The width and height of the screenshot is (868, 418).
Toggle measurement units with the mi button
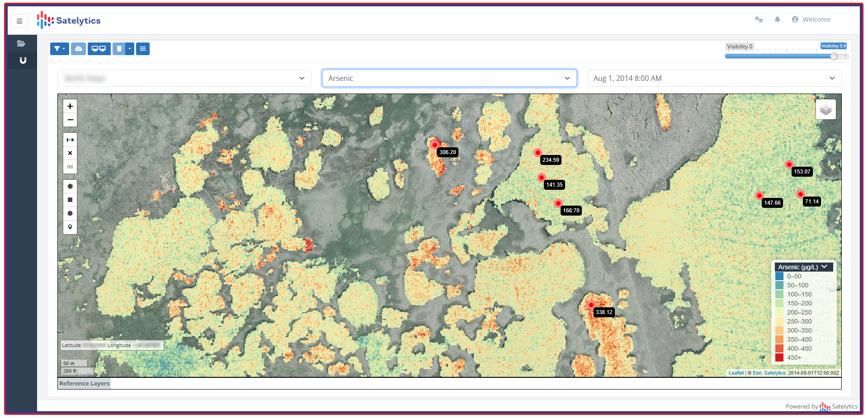(70, 167)
